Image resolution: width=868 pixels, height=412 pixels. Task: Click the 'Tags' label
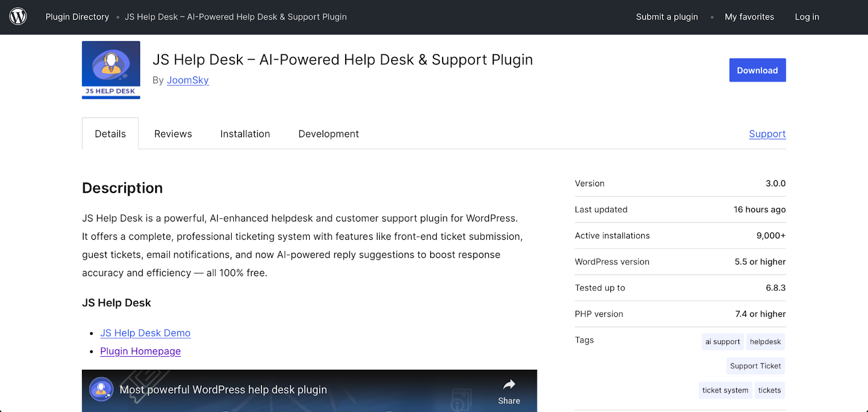[584, 340]
